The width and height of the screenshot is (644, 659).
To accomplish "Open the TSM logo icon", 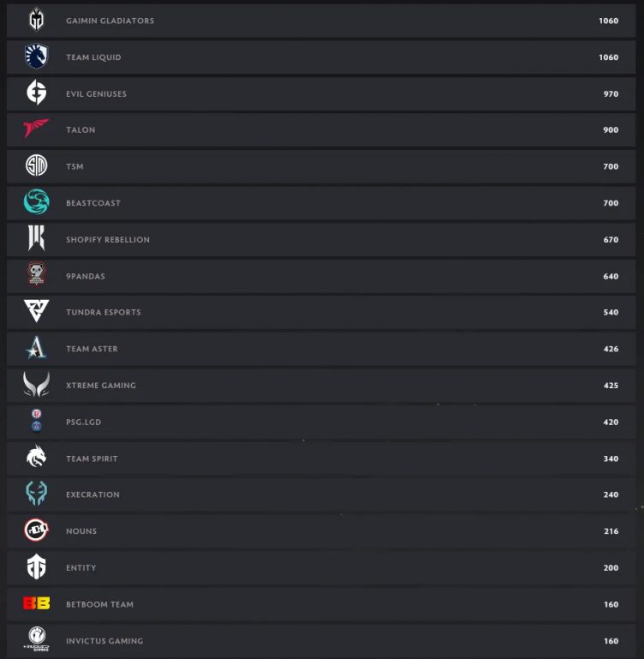I will pos(36,166).
